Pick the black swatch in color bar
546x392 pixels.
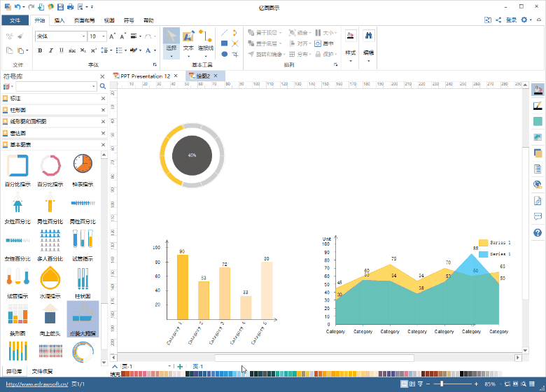pyautogui.click(x=462, y=374)
